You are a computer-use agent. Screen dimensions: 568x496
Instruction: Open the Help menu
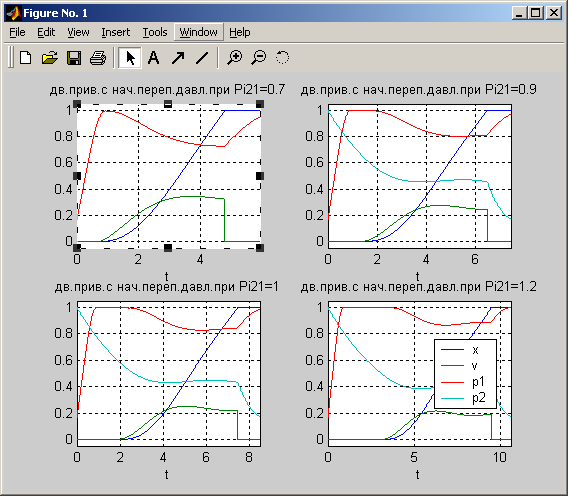[x=239, y=32]
